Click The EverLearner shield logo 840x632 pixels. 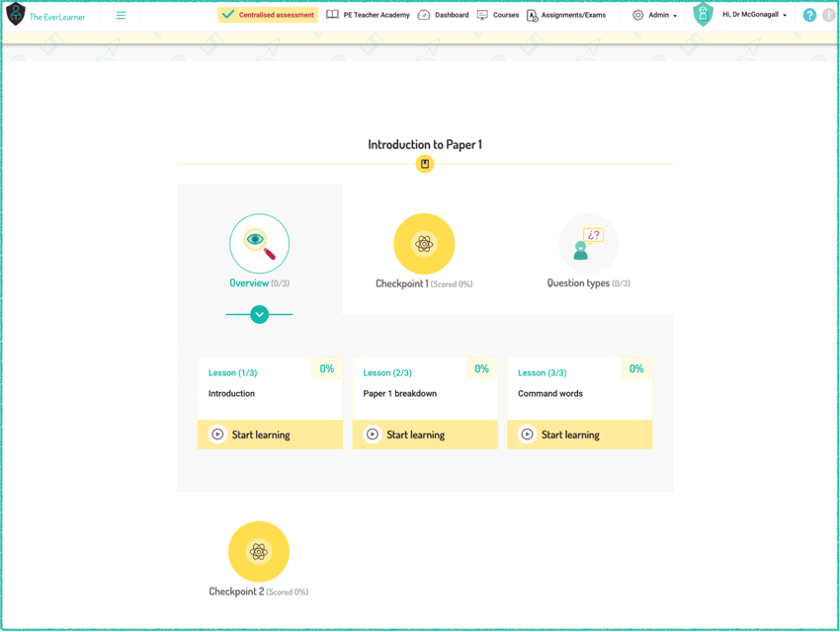tap(16, 14)
